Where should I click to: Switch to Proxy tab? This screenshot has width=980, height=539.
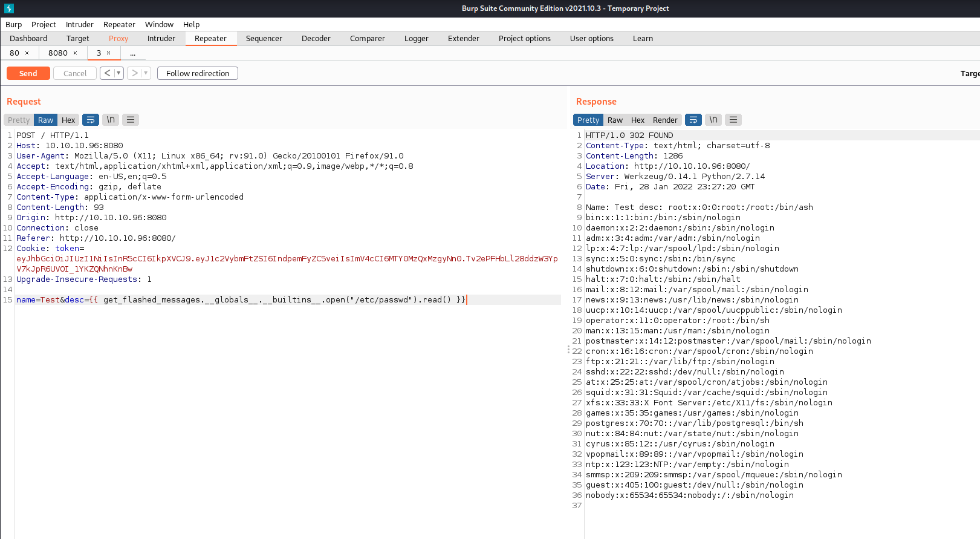pyautogui.click(x=118, y=38)
